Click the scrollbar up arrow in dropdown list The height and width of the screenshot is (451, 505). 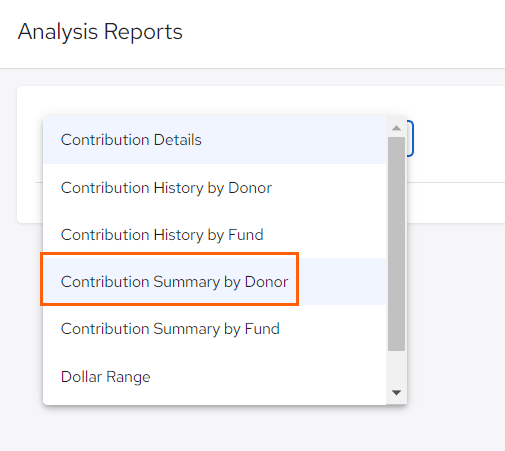[396, 128]
